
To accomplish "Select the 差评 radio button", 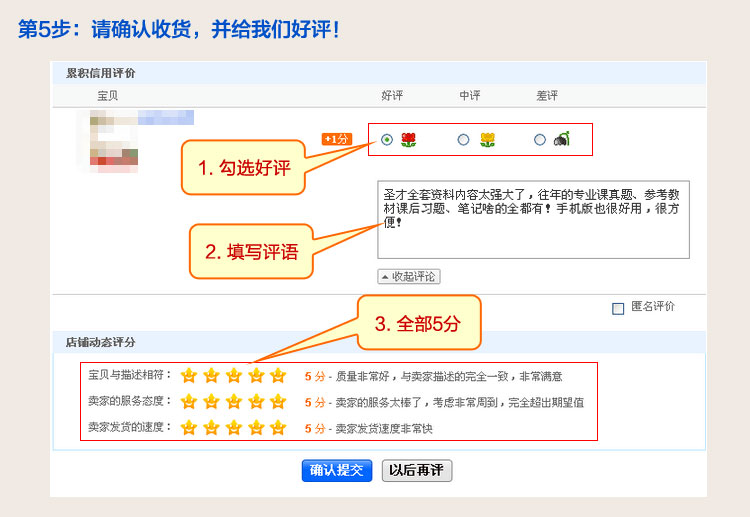I will pos(540,140).
